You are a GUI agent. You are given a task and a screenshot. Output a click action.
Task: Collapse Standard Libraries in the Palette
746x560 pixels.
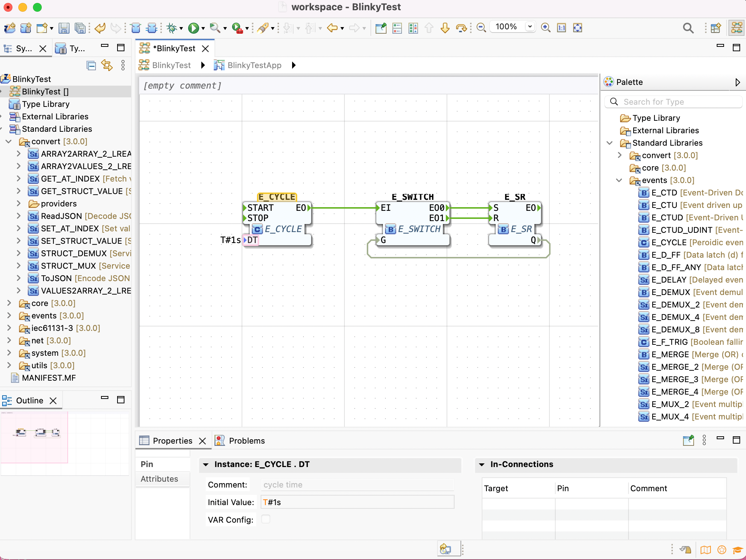pyautogui.click(x=609, y=143)
